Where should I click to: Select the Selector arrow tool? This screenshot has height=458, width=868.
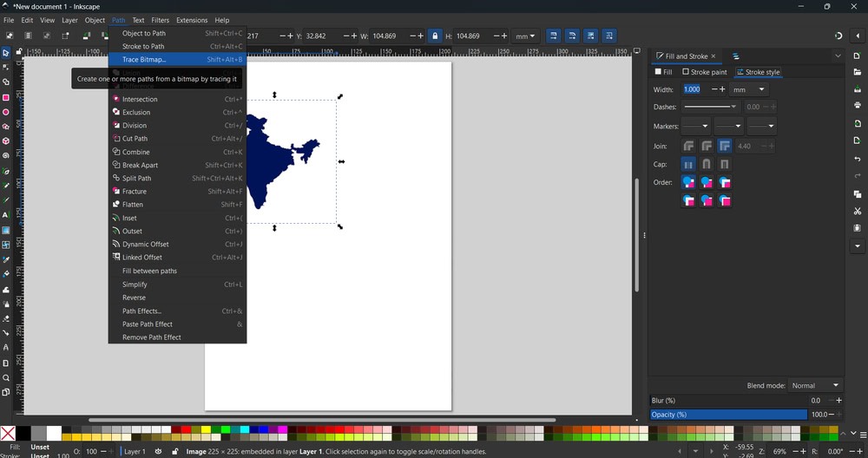tap(5, 53)
